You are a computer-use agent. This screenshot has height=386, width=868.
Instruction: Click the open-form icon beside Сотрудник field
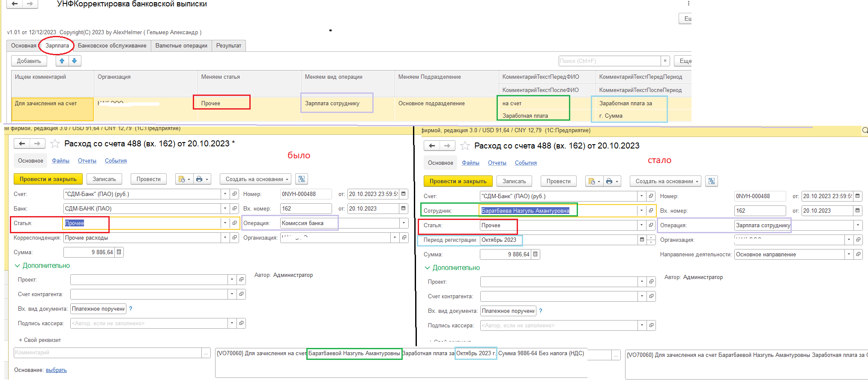[x=651, y=211]
